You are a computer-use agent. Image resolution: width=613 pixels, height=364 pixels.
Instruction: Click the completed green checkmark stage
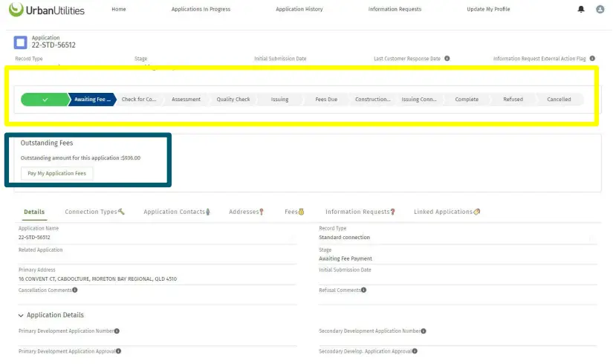click(45, 100)
